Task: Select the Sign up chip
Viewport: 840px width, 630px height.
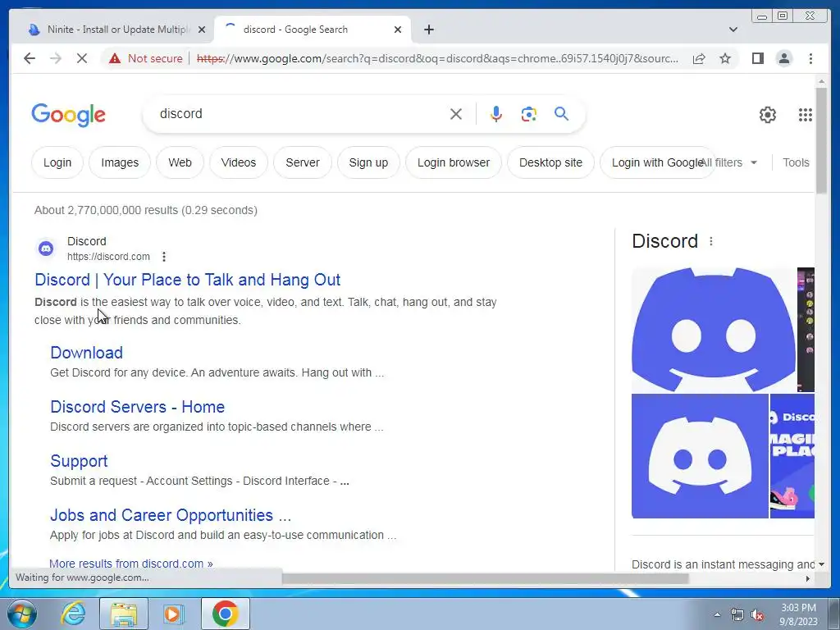Action: [x=368, y=162]
